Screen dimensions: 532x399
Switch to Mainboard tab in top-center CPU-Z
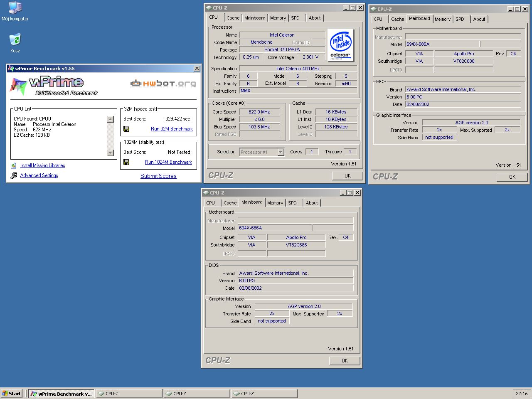click(255, 18)
